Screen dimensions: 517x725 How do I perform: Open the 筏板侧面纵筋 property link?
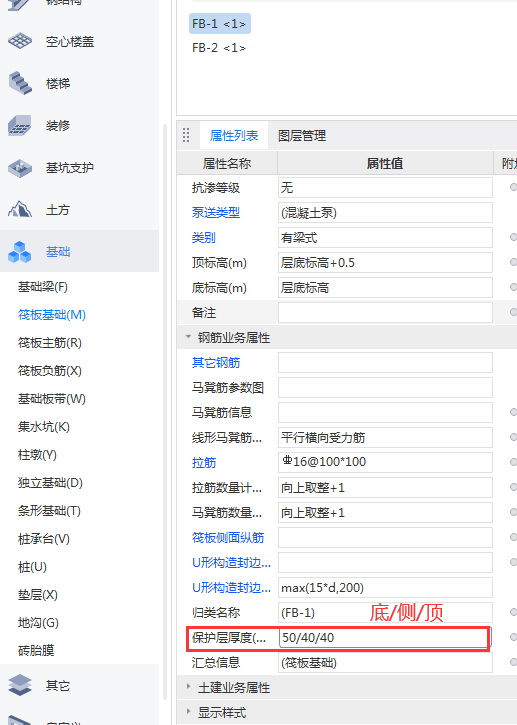tap(228, 537)
